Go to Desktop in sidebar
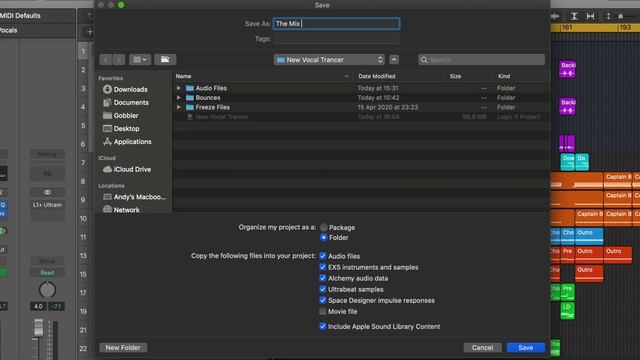 tap(121, 129)
